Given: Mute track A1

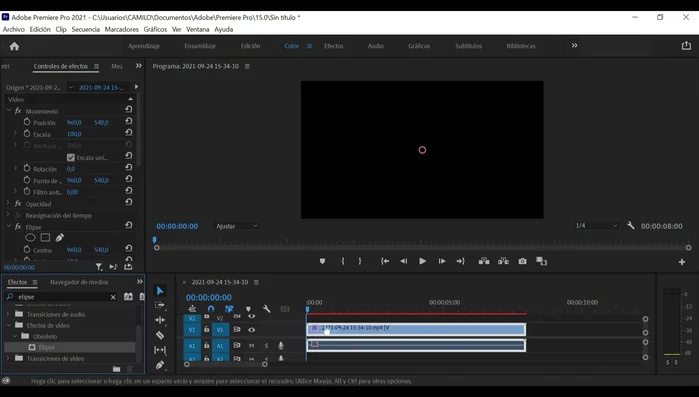Looking at the screenshot, I should click(x=251, y=346).
